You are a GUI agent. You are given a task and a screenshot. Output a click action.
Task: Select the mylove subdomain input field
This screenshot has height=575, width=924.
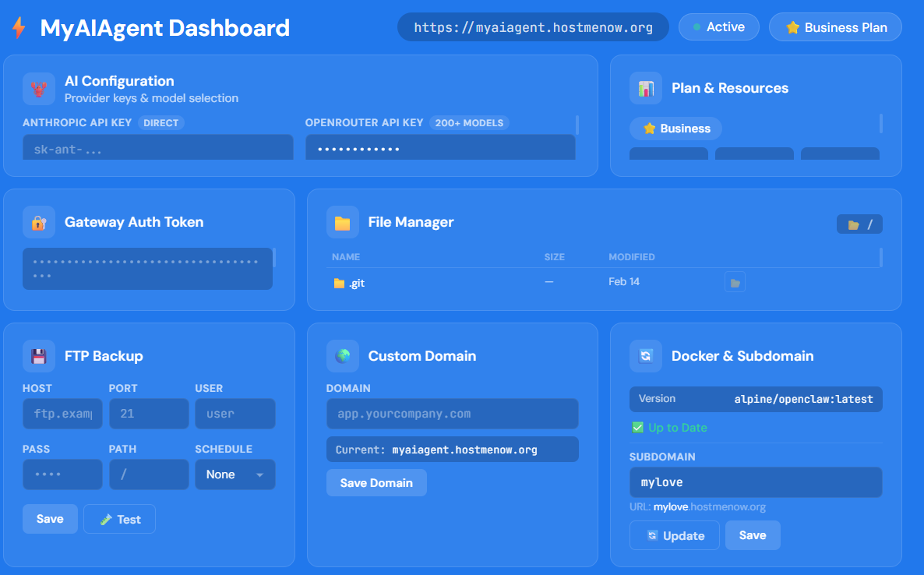(755, 482)
